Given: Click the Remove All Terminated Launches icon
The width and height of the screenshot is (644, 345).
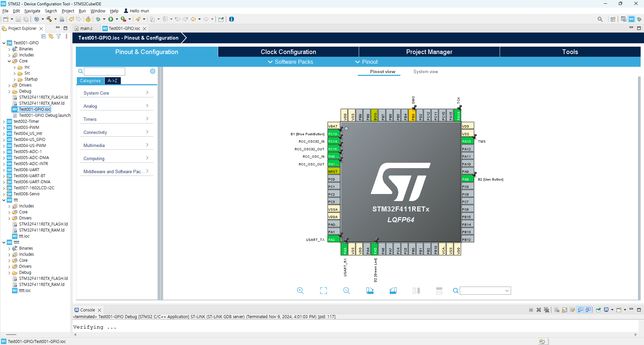Looking at the screenshot, I should (x=547, y=310).
